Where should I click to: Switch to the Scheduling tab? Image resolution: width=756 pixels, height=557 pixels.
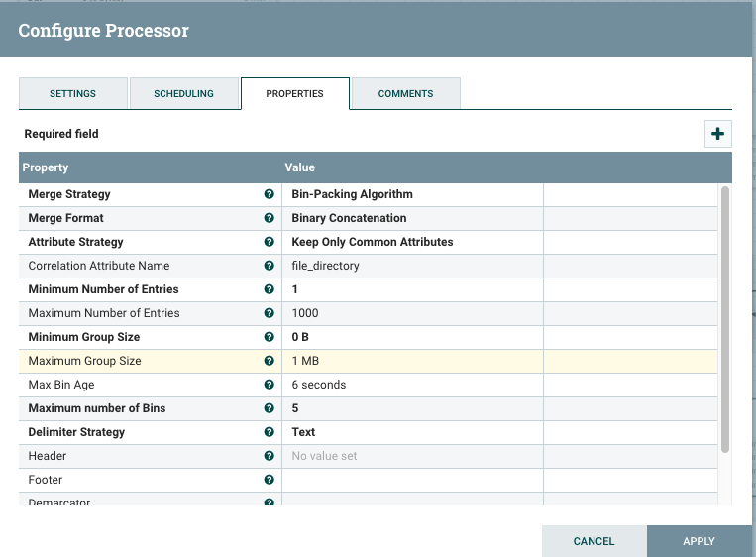point(183,94)
